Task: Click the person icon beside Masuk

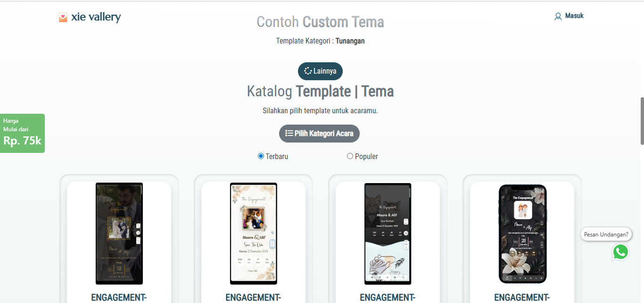Action: (559, 16)
